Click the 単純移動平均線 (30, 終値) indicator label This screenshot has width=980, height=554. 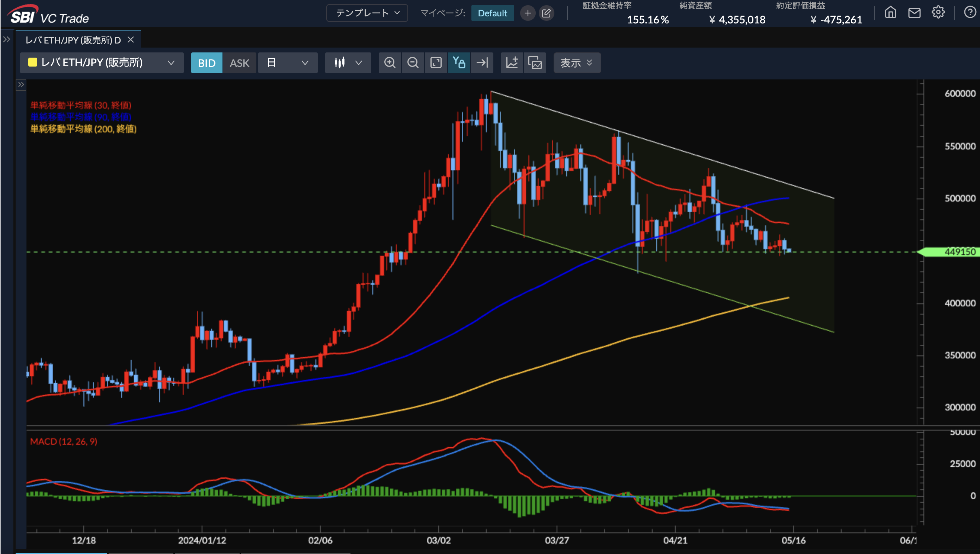[x=81, y=105]
